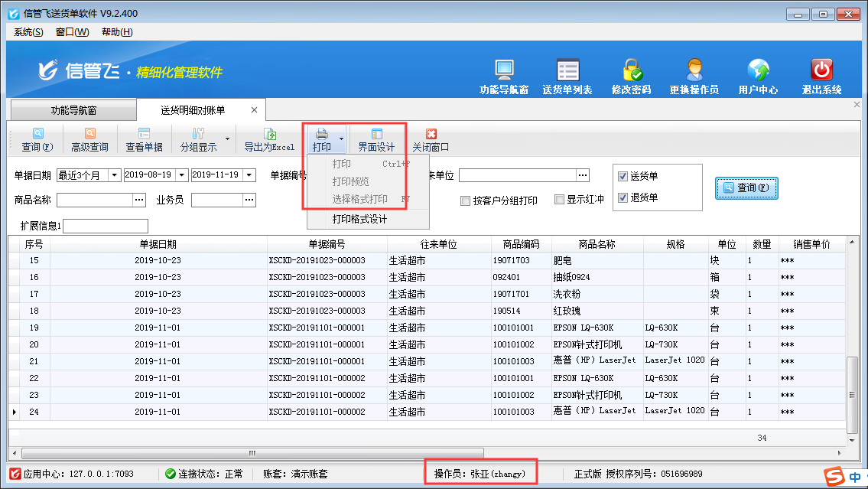This screenshot has height=489, width=868.
Task: Open the 功能导航窗 navigation icon in header
Action: pos(503,70)
